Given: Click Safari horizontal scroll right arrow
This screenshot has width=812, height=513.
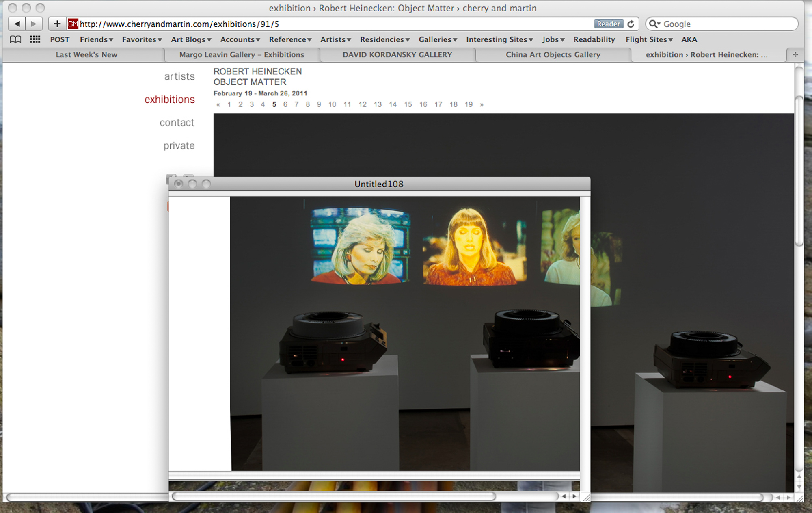Looking at the screenshot, I should click(788, 497).
